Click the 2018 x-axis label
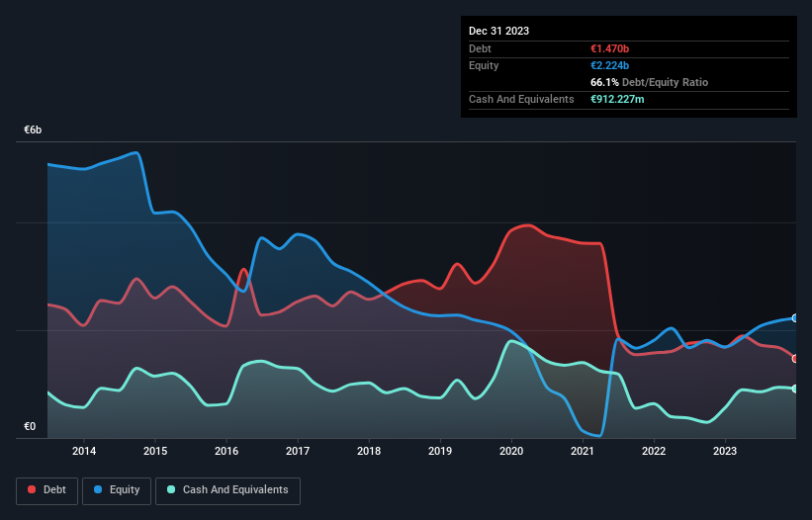The height and width of the screenshot is (520, 812). click(369, 451)
